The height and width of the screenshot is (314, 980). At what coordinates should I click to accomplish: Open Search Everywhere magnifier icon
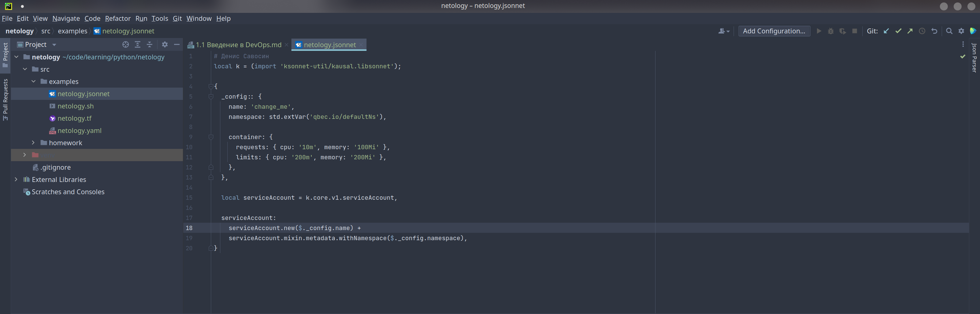coord(949,31)
